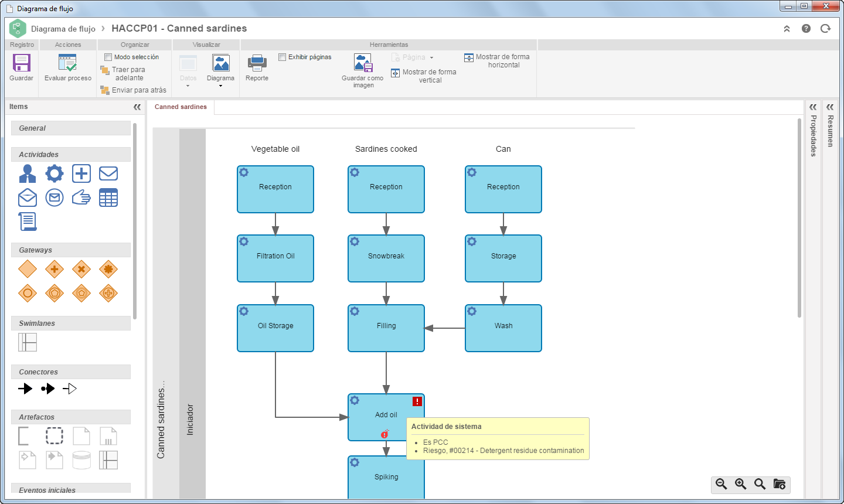
Task: Expand Eventos iniciales section
Action: point(71,489)
